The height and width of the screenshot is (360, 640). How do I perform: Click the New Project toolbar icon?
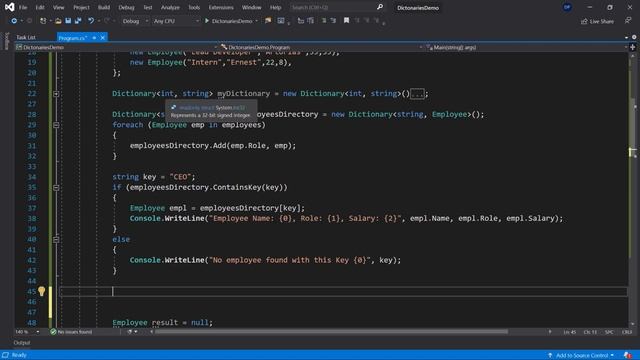tap(43, 21)
